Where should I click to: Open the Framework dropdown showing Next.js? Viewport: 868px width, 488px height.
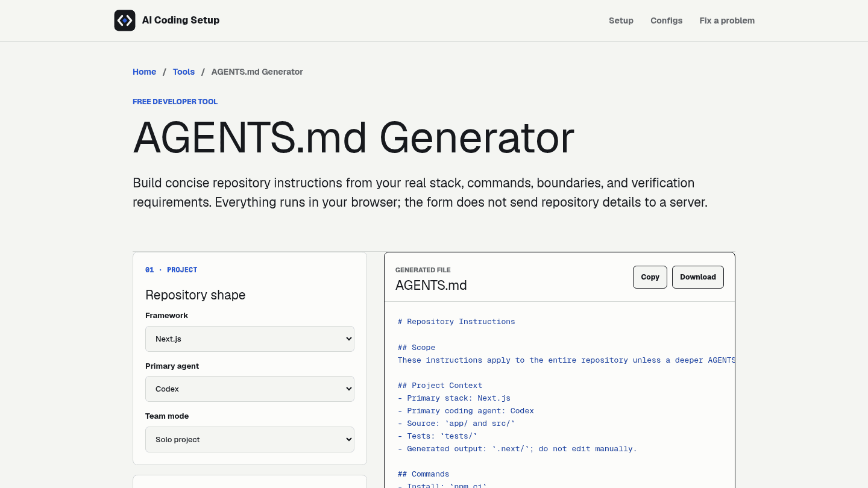(x=250, y=339)
